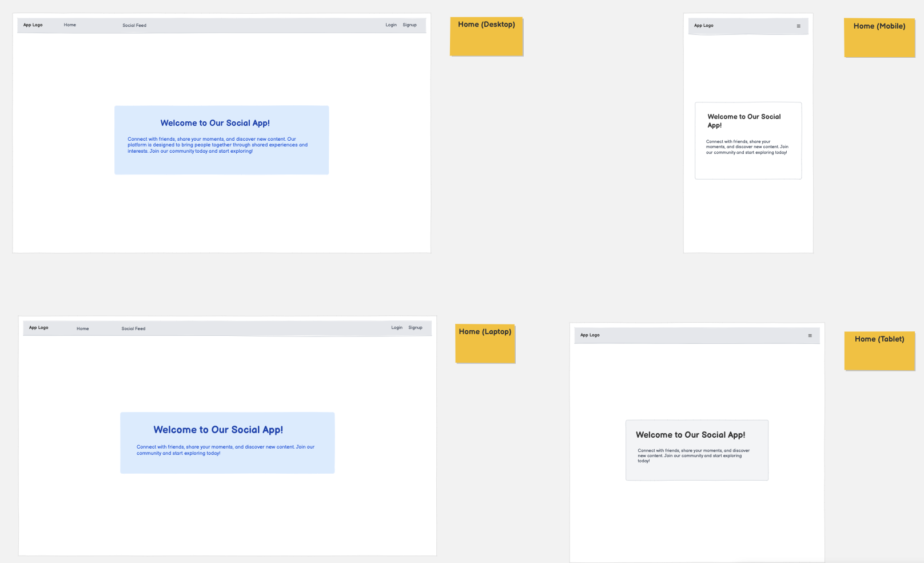The image size is (924, 563).
Task: Click App Logo in the desktop wireframe navbar
Action: click(33, 25)
